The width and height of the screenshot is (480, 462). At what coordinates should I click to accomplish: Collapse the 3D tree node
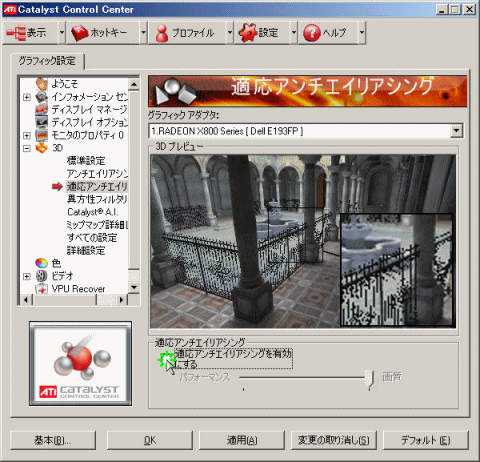[x=27, y=148]
